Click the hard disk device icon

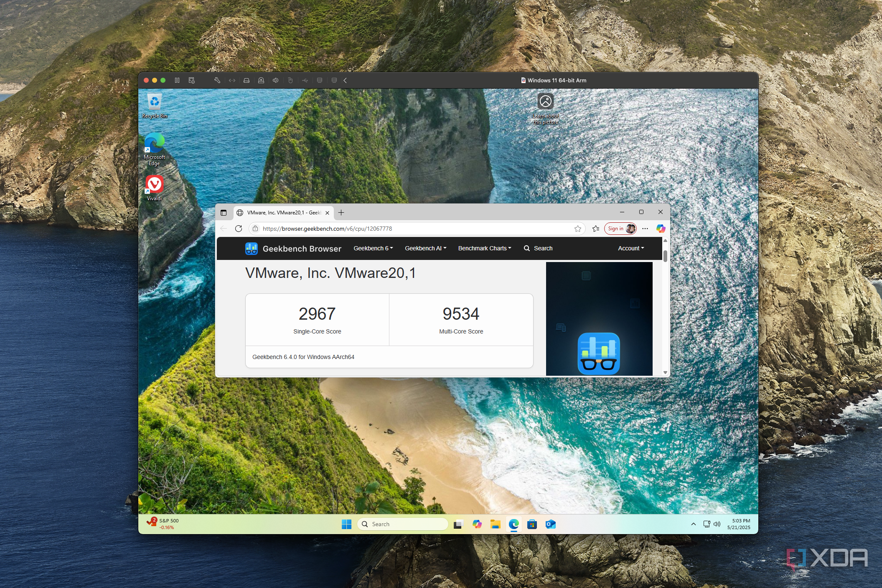(x=247, y=80)
